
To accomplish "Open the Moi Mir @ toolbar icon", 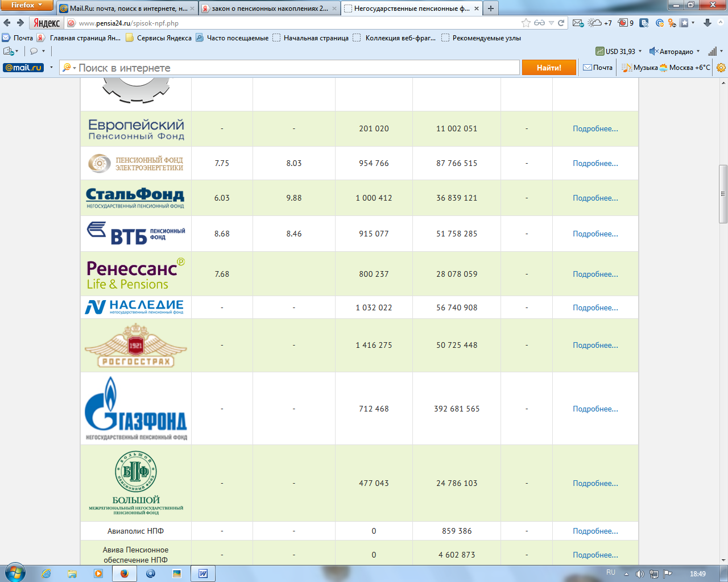I will pyautogui.click(x=659, y=23).
